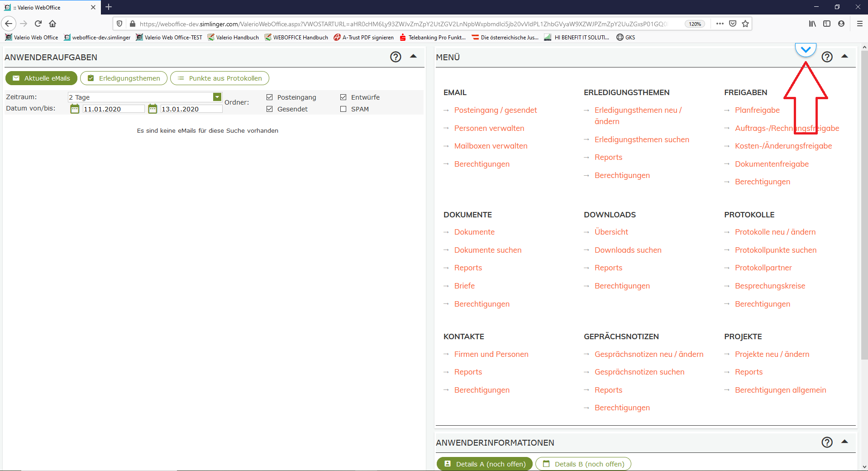Select Punkte aus Protokollen tab
This screenshot has width=868, height=471.
219,78
